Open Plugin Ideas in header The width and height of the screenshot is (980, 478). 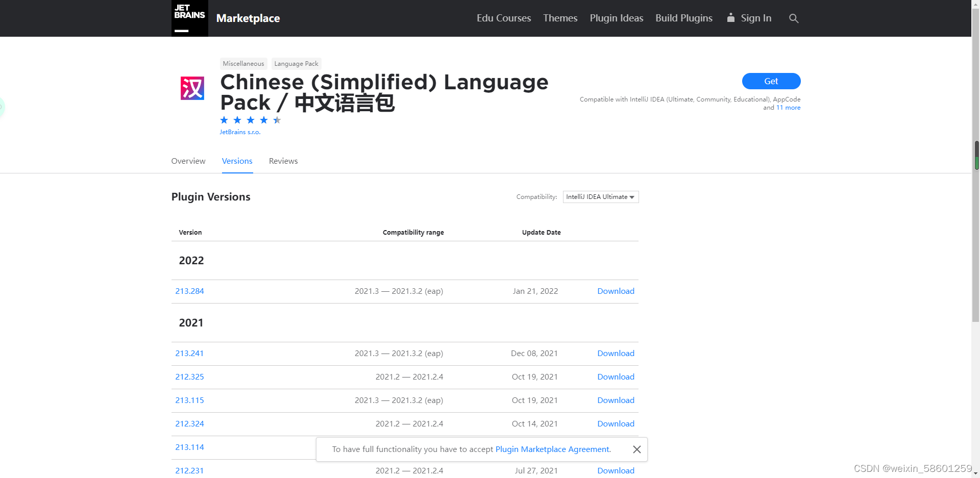[617, 18]
